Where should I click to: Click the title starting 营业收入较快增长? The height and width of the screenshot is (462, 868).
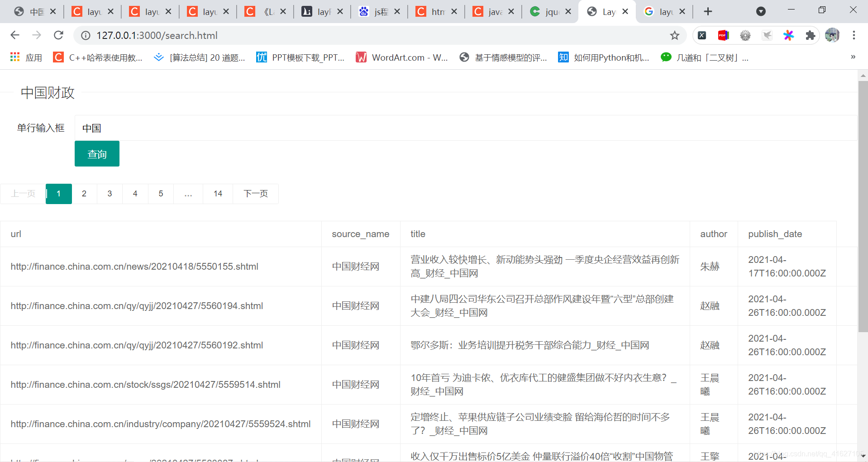tap(545, 267)
